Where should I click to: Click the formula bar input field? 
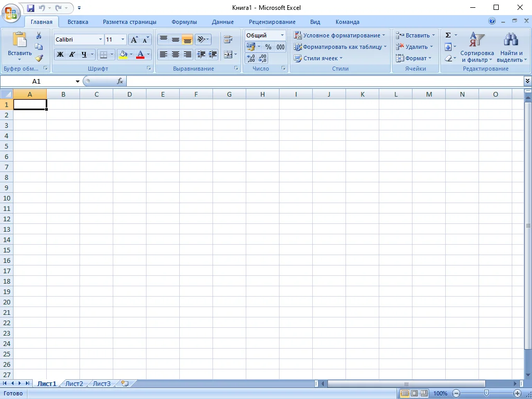(x=325, y=81)
